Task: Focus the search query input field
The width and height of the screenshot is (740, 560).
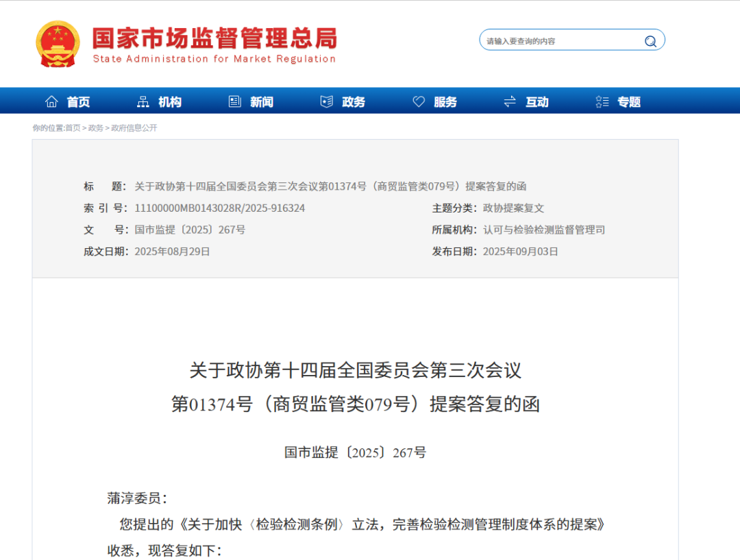Action: coord(562,41)
